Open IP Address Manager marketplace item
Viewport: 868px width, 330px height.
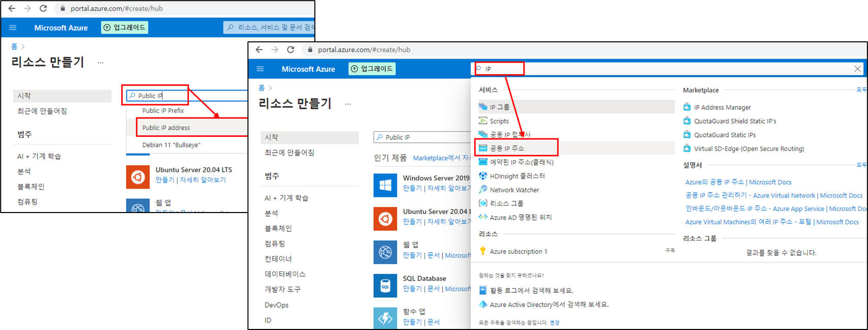[722, 107]
